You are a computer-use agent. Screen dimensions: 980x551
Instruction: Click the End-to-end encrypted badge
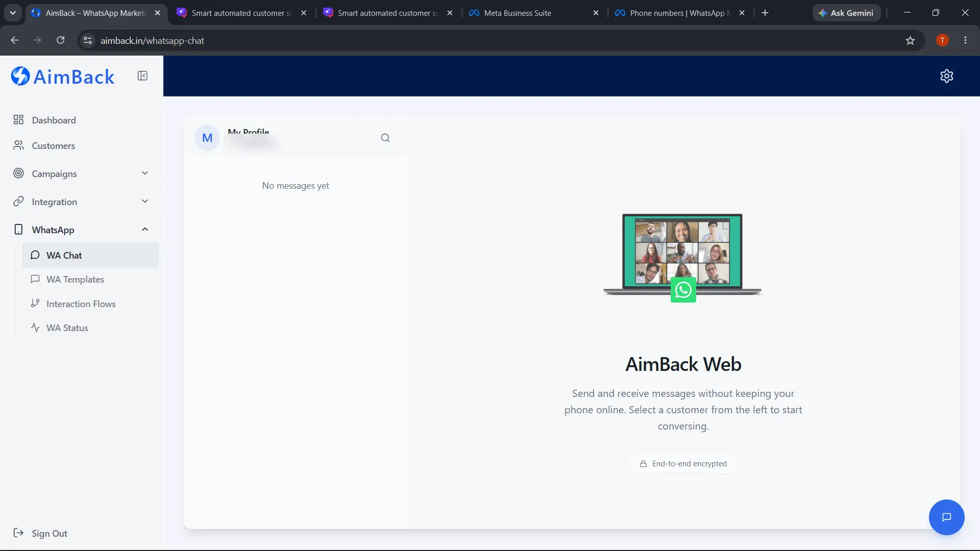tap(683, 464)
